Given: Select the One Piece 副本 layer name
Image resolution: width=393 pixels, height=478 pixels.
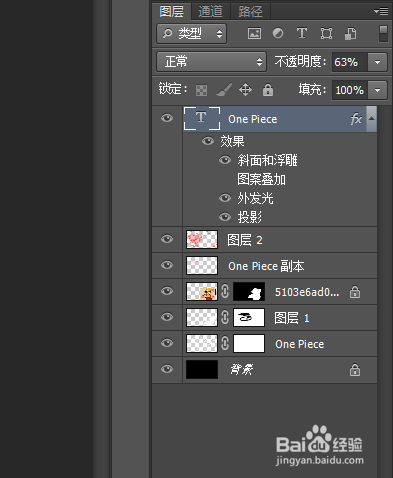Looking at the screenshot, I should (x=266, y=266).
